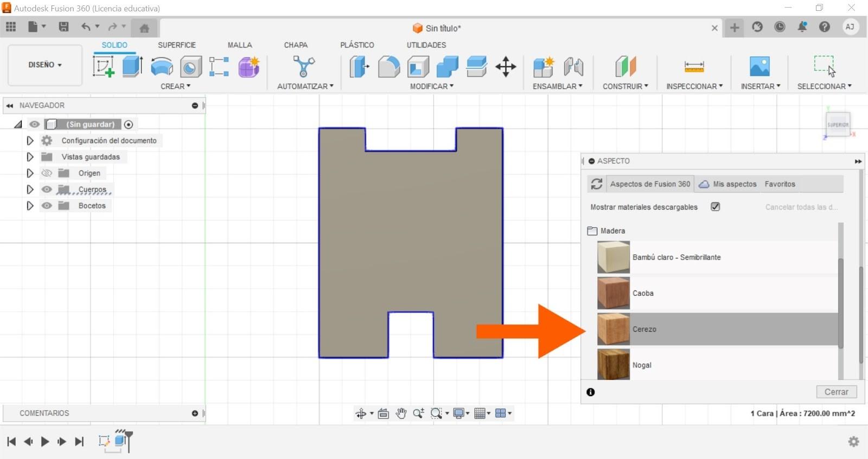Pick the Hole tool
The height and width of the screenshot is (459, 868).
190,67
